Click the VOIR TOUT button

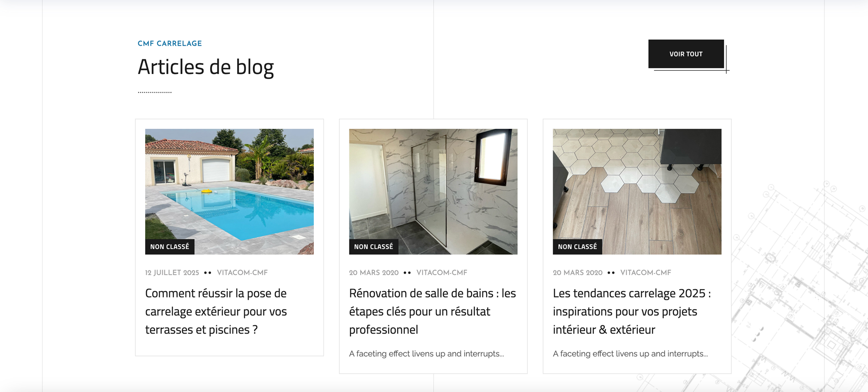(686, 54)
